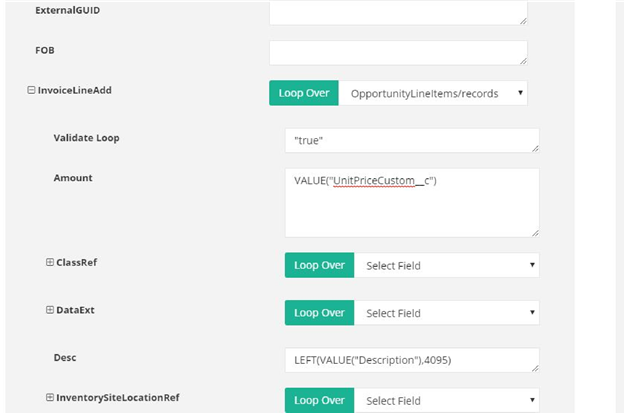Open DataExt Select Field dropdown
Viewport: 624px width, 413px height.
tap(447, 313)
